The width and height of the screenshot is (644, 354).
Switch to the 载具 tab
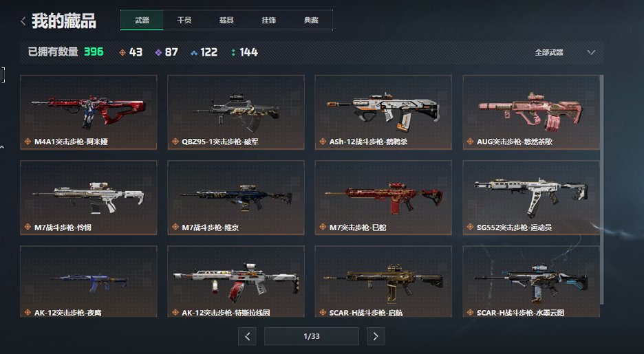(x=226, y=20)
